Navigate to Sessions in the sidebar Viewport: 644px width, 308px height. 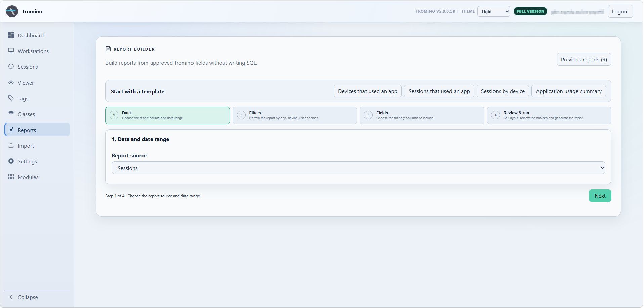(x=37, y=67)
